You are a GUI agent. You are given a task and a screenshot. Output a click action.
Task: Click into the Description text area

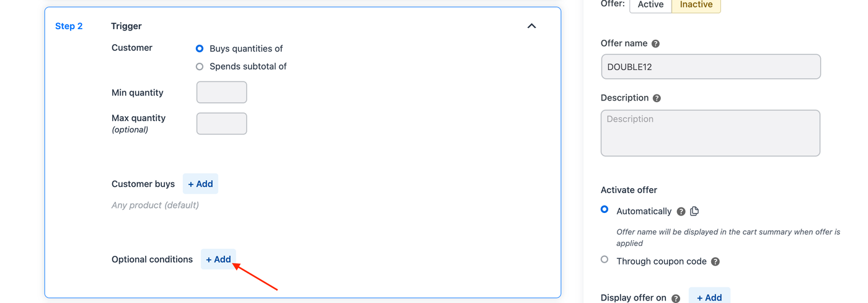pos(711,133)
